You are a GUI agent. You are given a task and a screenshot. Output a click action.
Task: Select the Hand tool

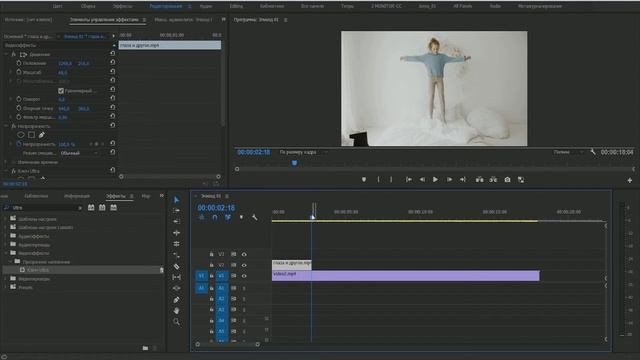click(x=176, y=311)
